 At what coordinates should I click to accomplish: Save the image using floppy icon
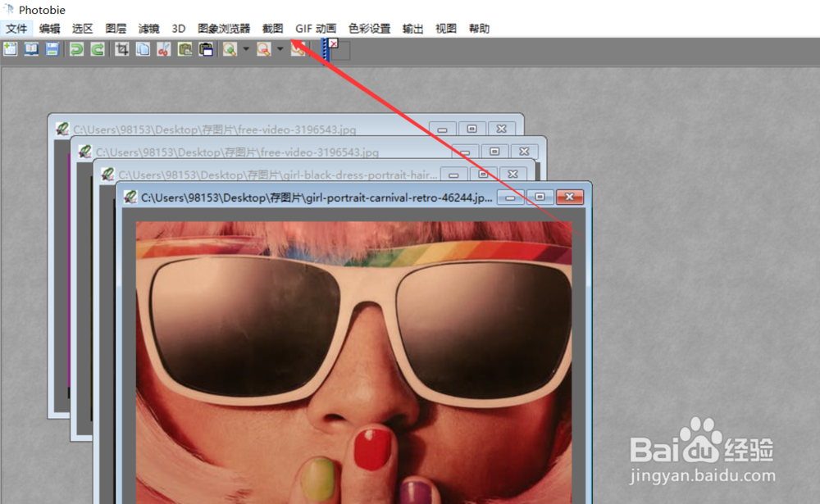(52, 49)
